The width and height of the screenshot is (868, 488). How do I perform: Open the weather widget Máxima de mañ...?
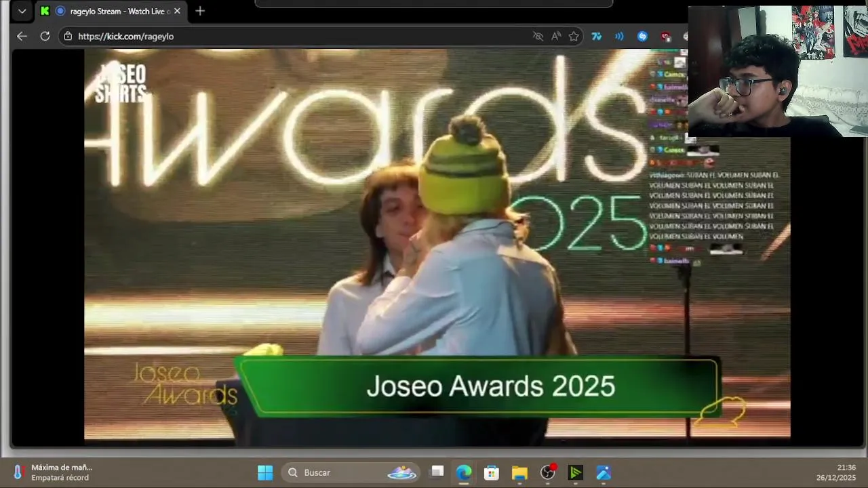pos(53,472)
